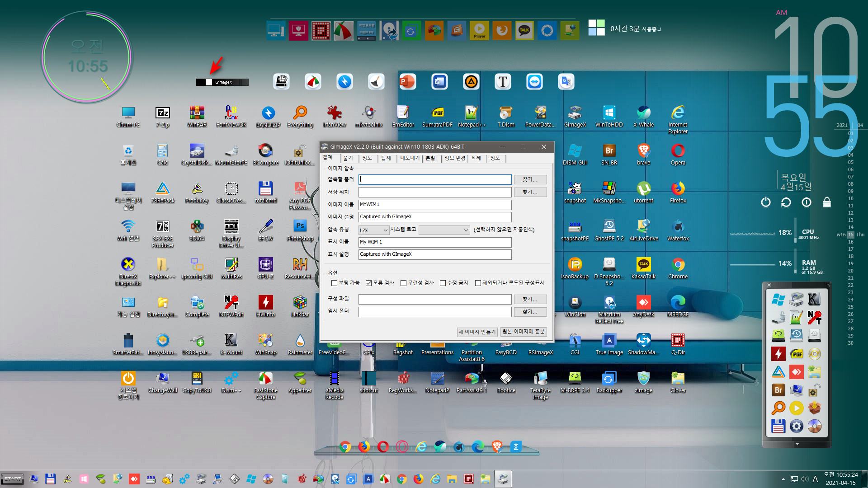Open the Photoshop desktop icon
868x488 pixels.
tap(300, 230)
